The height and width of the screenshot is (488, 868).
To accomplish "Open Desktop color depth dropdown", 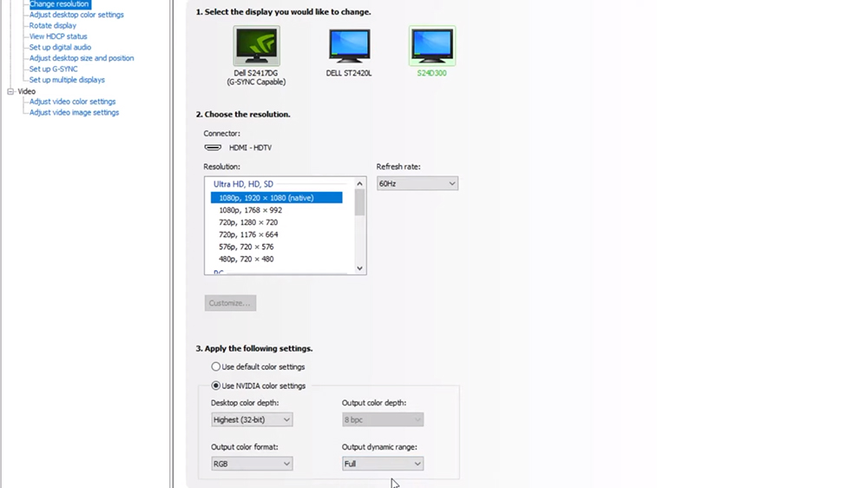I will point(252,420).
